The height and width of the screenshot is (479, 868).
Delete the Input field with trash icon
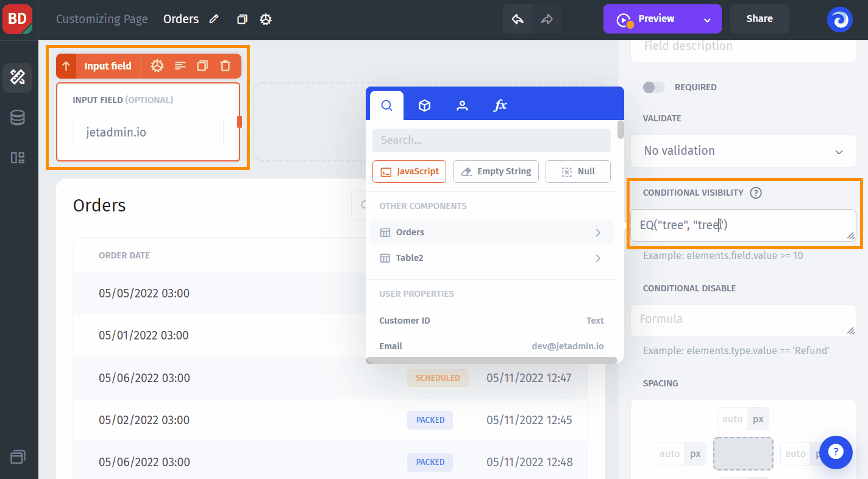tap(226, 66)
